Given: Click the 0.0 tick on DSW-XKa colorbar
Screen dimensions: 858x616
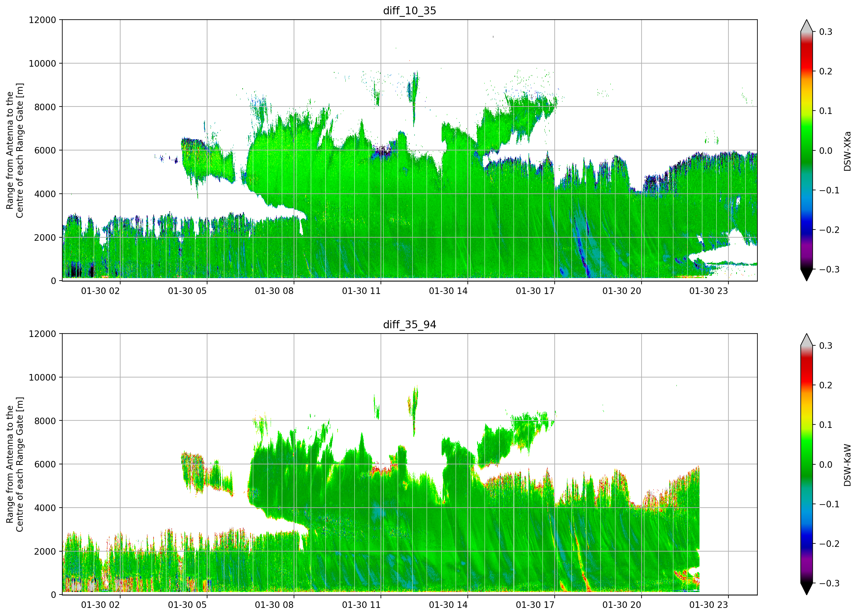Looking at the screenshot, I should pos(826,151).
